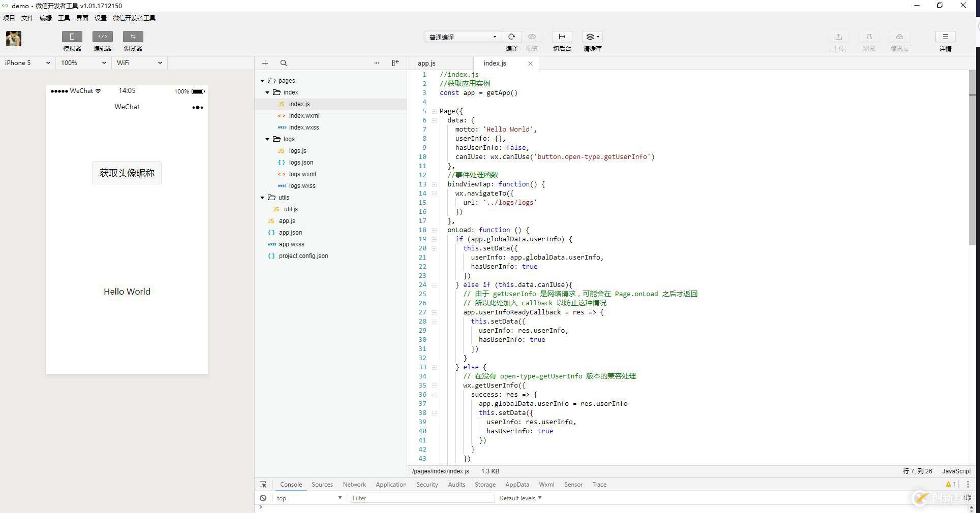
Task: Click the Tencent Cloud icon (腾讯云)
Action: tap(899, 37)
